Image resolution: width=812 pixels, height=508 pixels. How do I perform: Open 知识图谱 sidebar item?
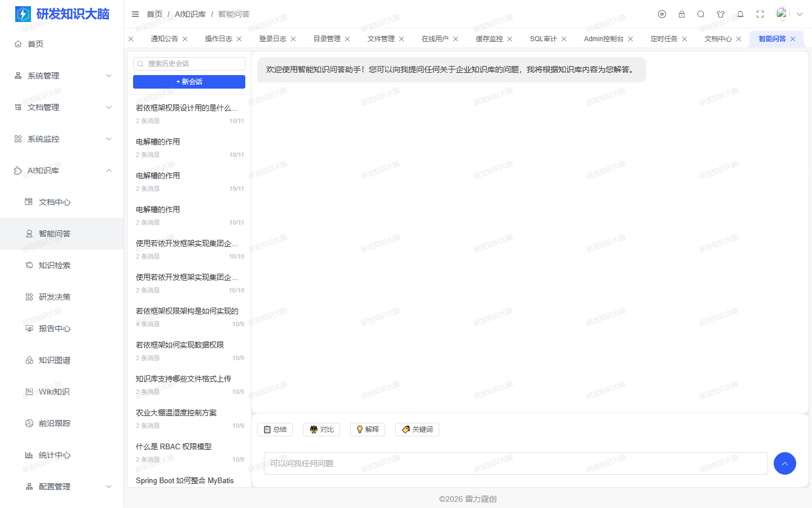pyautogui.click(x=61, y=360)
